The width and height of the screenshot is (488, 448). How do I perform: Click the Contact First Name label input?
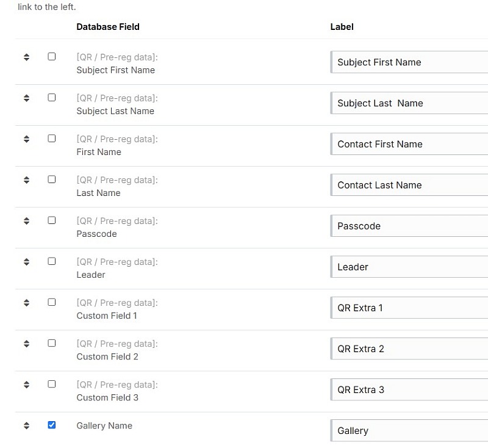pos(409,144)
